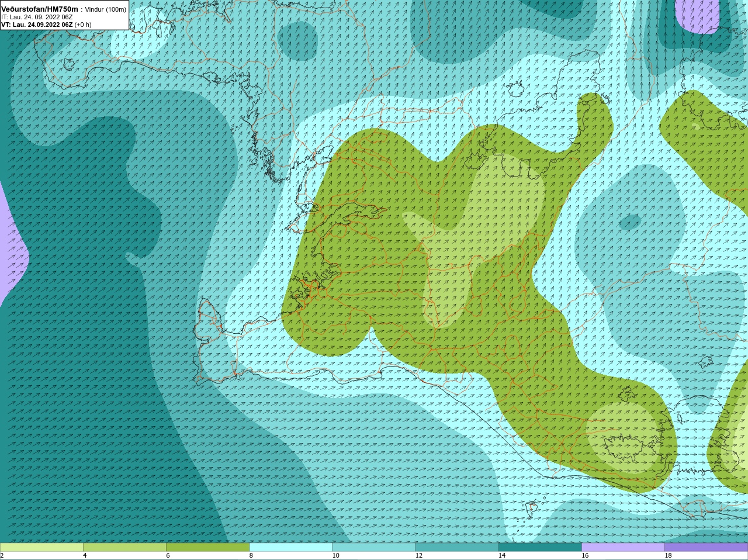Click the 10–12 light teal legend swatch

pos(374,547)
